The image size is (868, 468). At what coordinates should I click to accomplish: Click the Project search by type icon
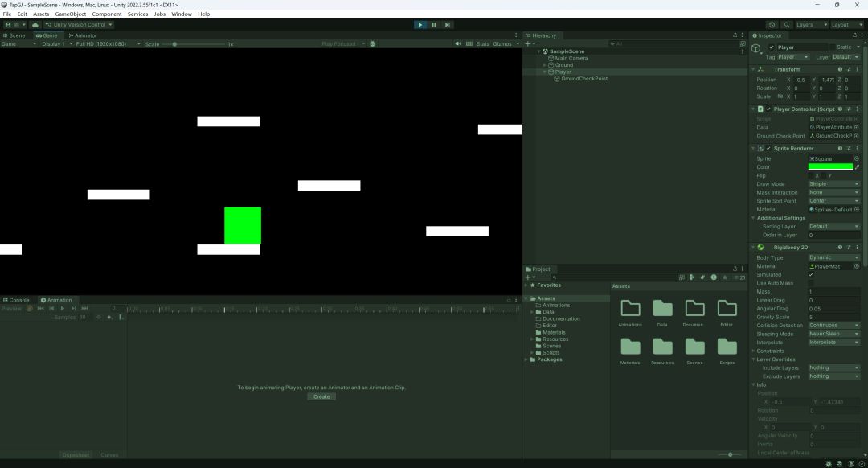(x=692, y=277)
